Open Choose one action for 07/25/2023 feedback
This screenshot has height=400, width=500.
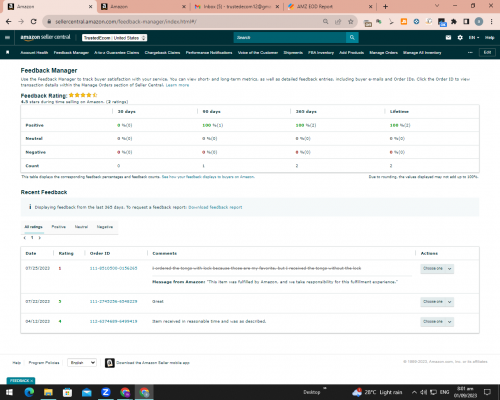437,269
